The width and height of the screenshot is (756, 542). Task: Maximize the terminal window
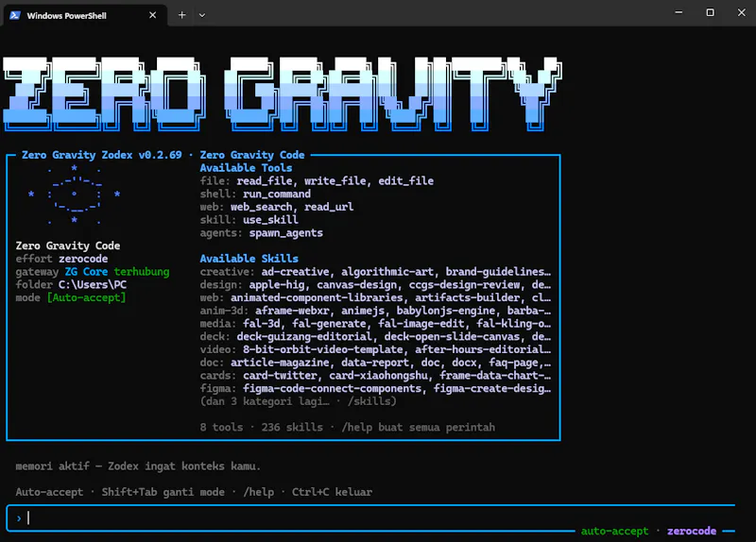710,12
